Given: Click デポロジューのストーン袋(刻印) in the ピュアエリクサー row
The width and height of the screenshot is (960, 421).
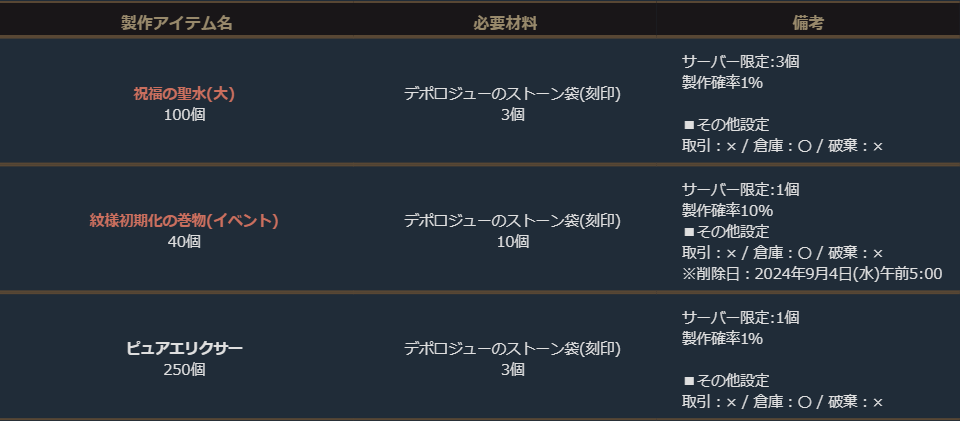Looking at the screenshot, I should pyautogui.click(x=512, y=349).
